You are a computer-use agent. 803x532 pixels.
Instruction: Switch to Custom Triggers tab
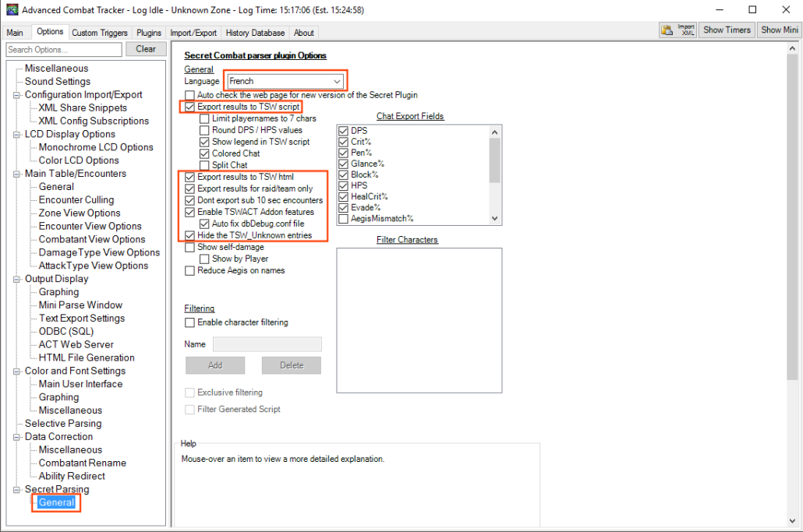pyautogui.click(x=99, y=33)
